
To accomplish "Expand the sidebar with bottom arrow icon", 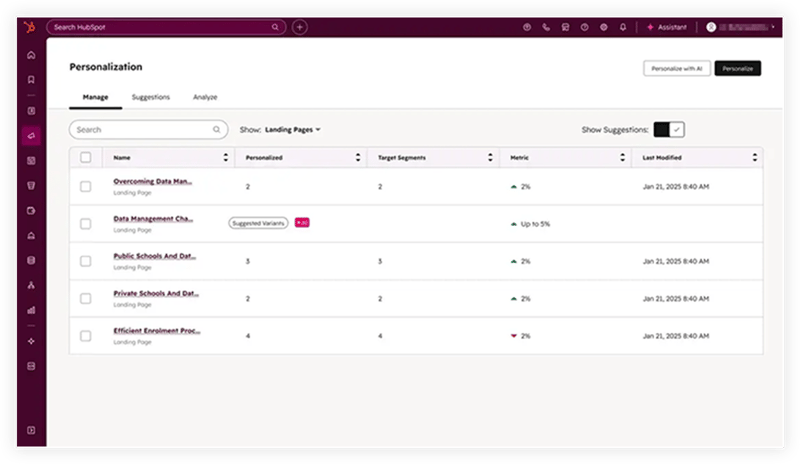I will pos(31,430).
